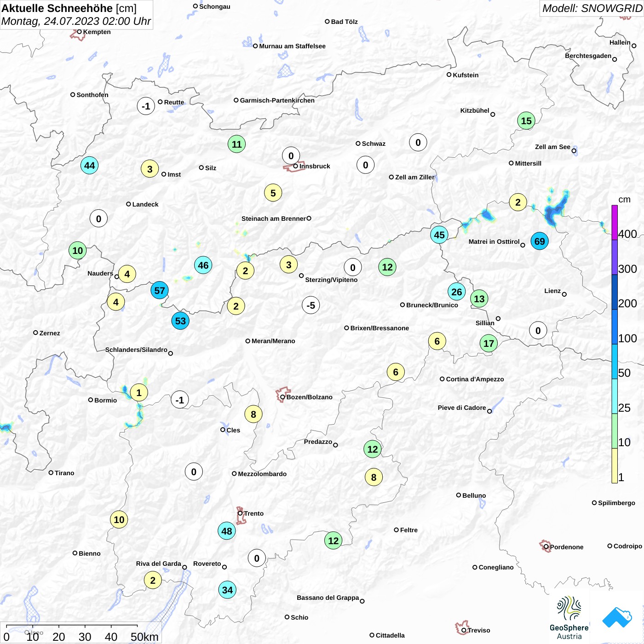The width and height of the screenshot is (644, 644).
Task: Click the station marker showing 5
Action: pos(273,193)
